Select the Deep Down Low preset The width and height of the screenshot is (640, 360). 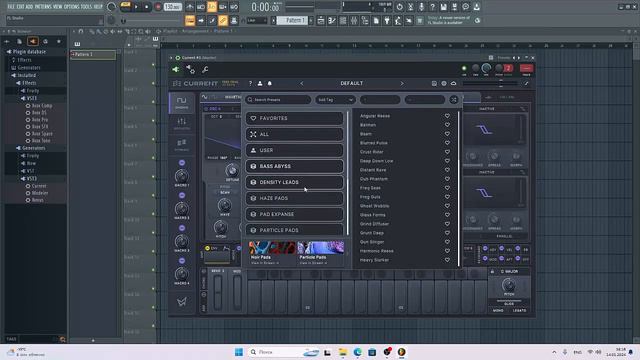point(376,161)
